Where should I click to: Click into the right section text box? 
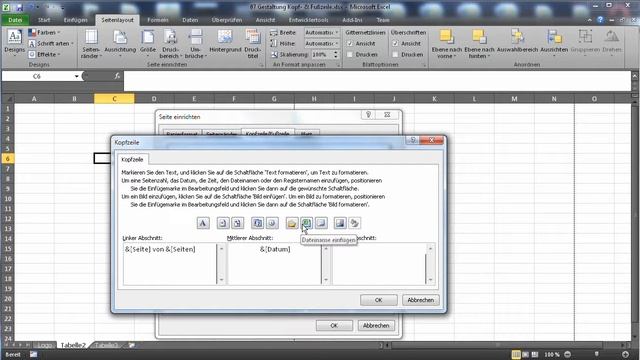click(379, 264)
